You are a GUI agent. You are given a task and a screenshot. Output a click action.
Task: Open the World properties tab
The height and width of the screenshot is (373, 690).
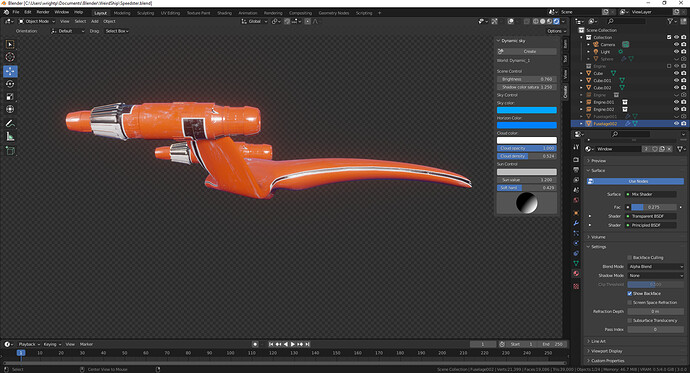(x=576, y=200)
